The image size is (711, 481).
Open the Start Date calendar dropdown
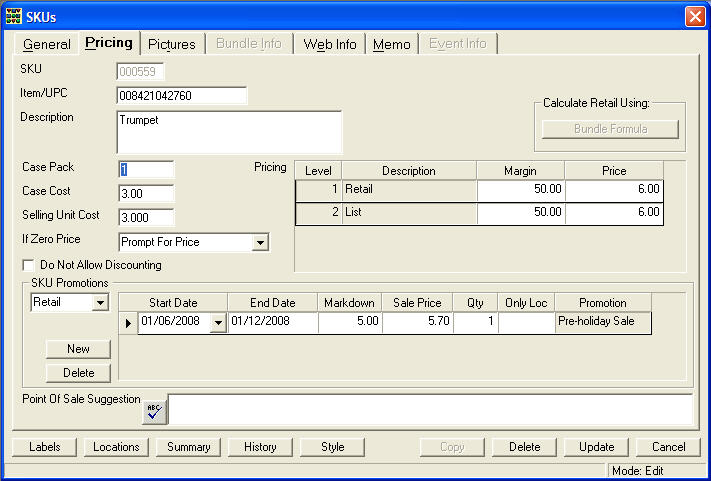click(218, 323)
